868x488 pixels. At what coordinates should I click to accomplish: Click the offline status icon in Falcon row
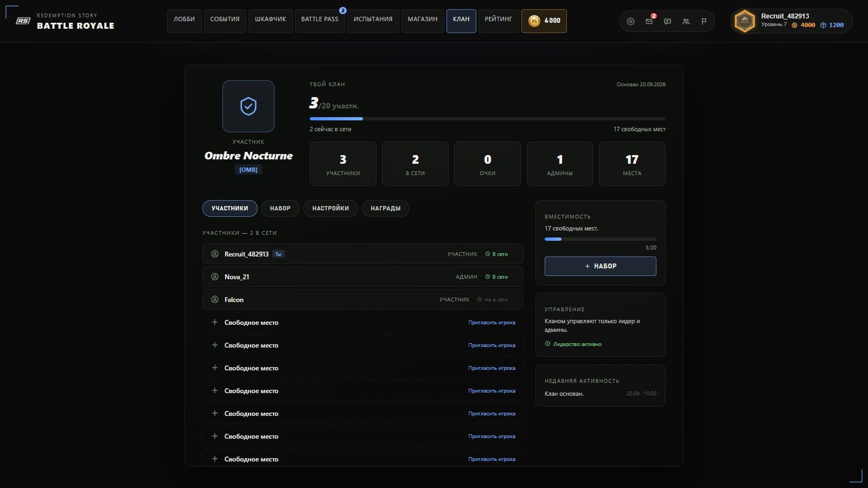(x=479, y=299)
